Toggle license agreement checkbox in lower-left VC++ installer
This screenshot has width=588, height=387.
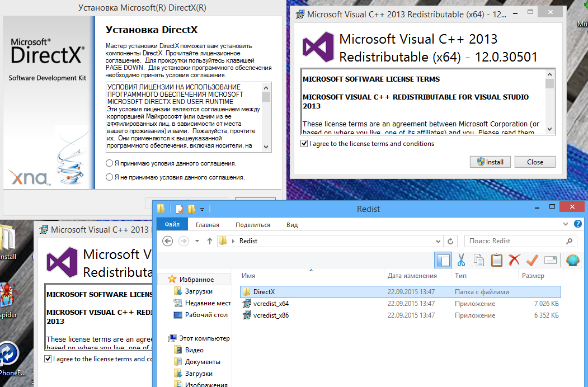tap(48, 359)
